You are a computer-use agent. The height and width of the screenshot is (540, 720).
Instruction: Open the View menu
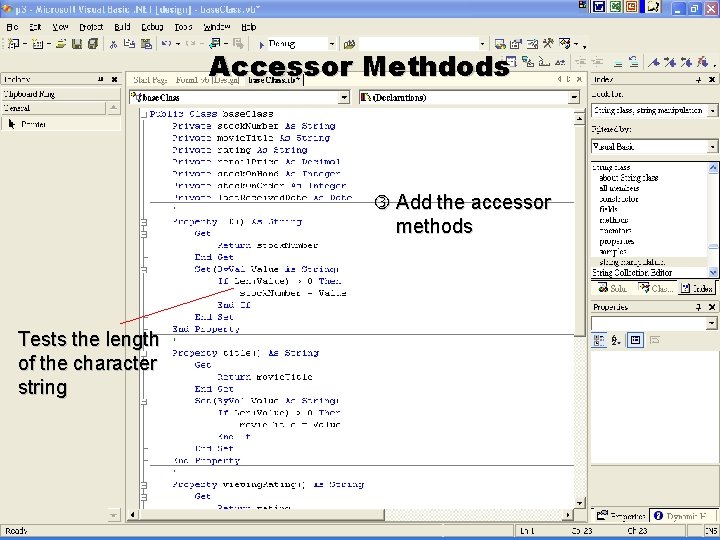60,27
